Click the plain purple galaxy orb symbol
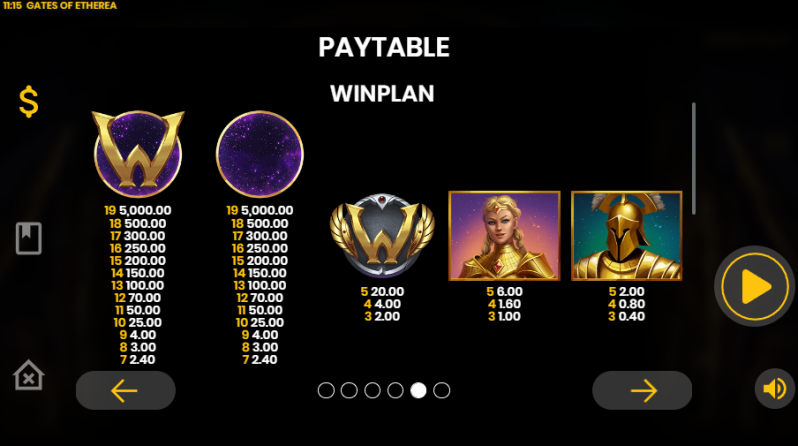The image size is (798, 446). pos(260,154)
